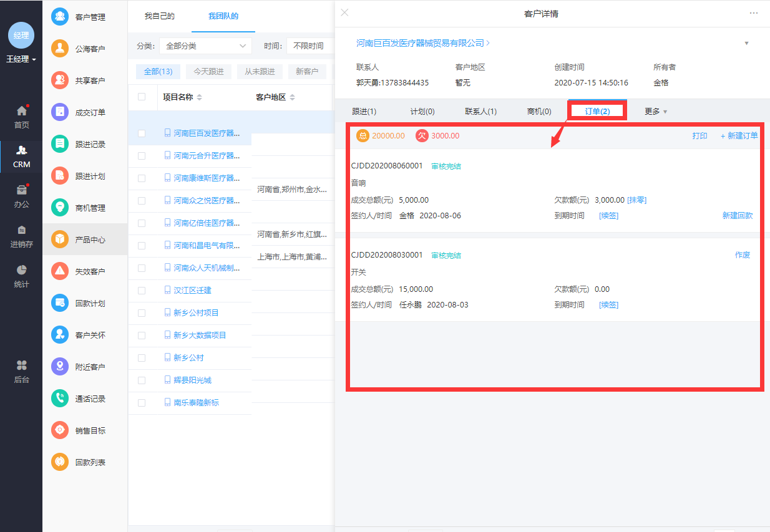Image resolution: width=770 pixels, height=532 pixels.
Task: Open 销售目标 sidebar icon
Action: 60,430
